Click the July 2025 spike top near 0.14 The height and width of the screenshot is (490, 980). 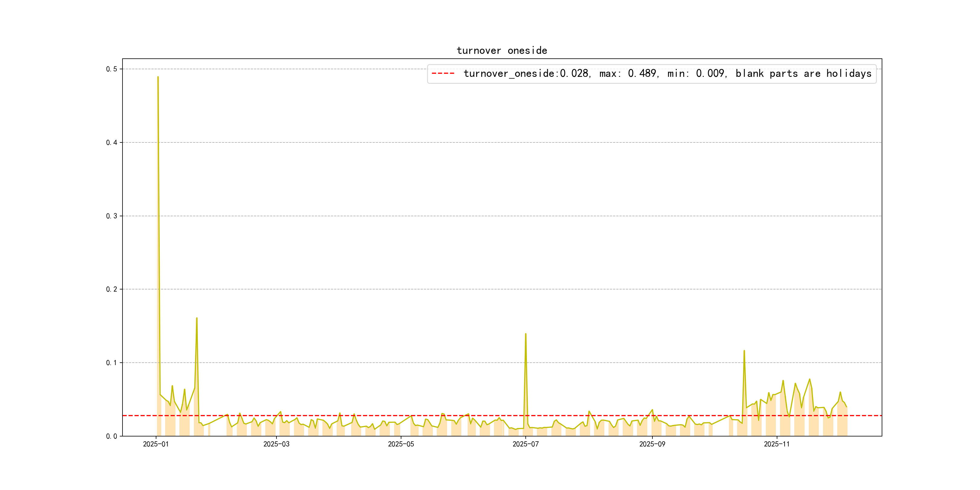pyautogui.click(x=525, y=334)
